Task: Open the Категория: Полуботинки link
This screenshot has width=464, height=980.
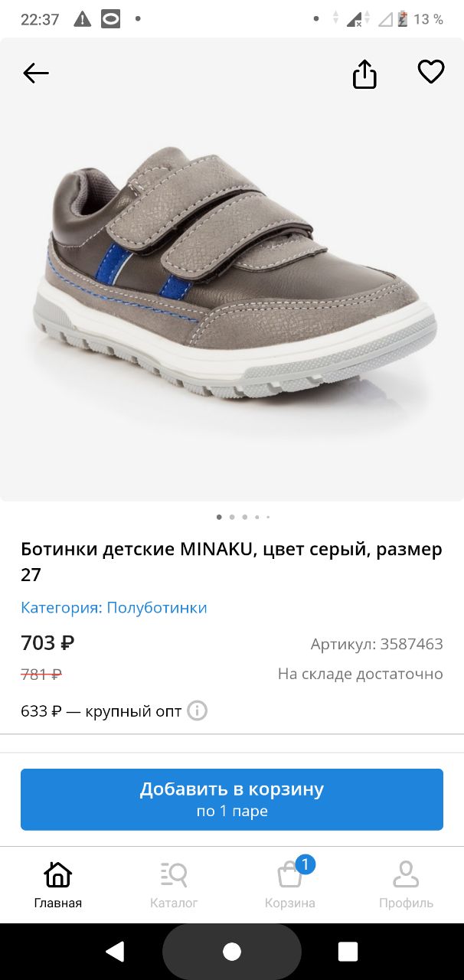Action: (x=114, y=608)
